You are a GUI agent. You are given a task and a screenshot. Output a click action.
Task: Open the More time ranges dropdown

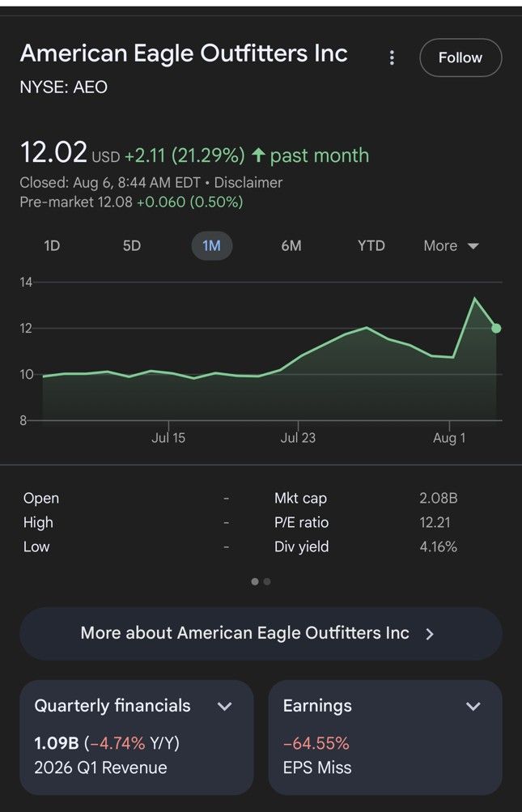451,245
